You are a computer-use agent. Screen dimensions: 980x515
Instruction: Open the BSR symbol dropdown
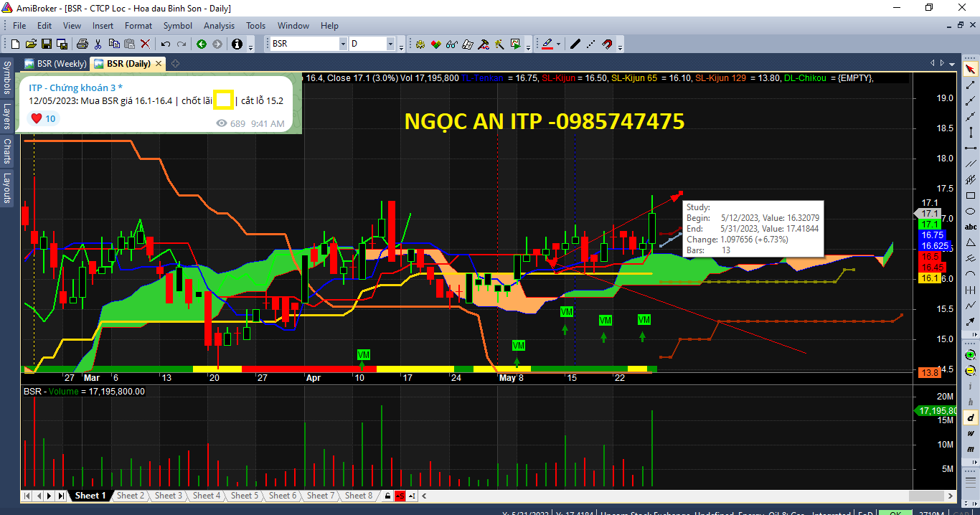[x=343, y=44]
